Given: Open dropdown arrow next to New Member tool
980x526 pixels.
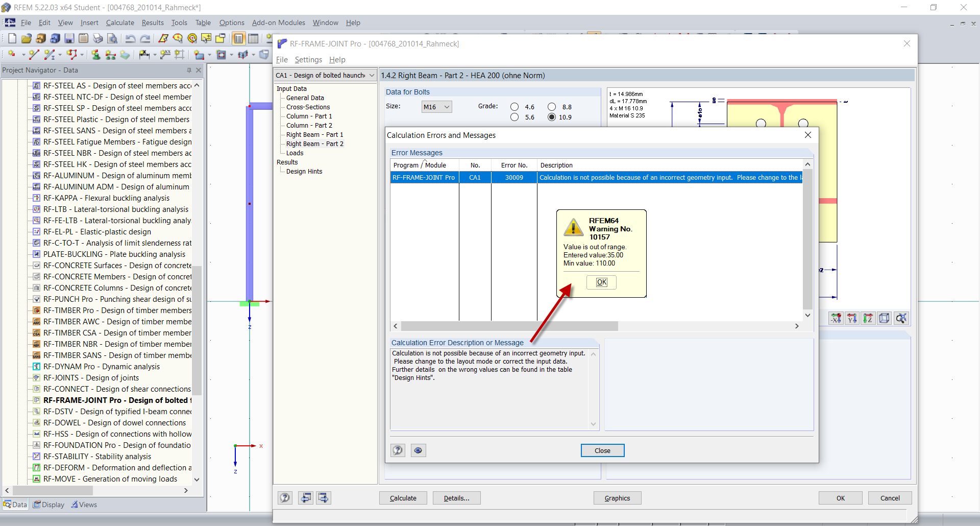Looking at the screenshot, I should coord(60,55).
